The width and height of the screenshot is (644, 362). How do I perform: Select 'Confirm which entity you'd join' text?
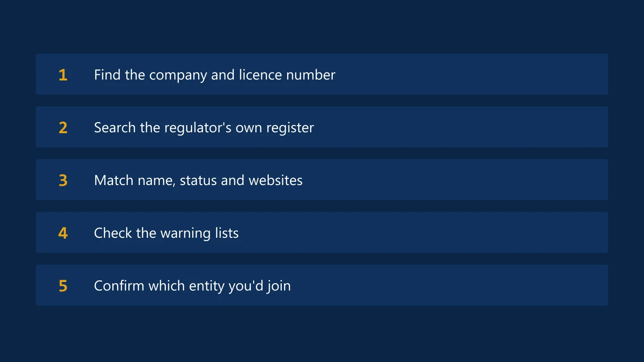(x=192, y=286)
